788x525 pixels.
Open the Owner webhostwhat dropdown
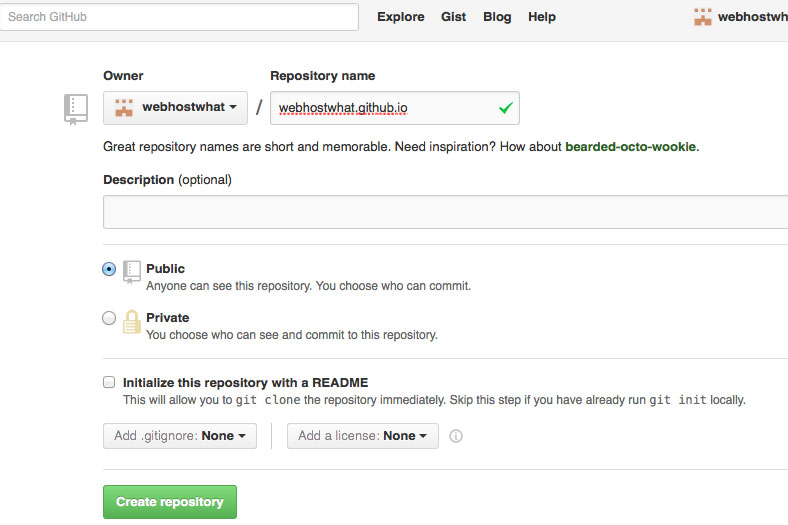point(175,108)
